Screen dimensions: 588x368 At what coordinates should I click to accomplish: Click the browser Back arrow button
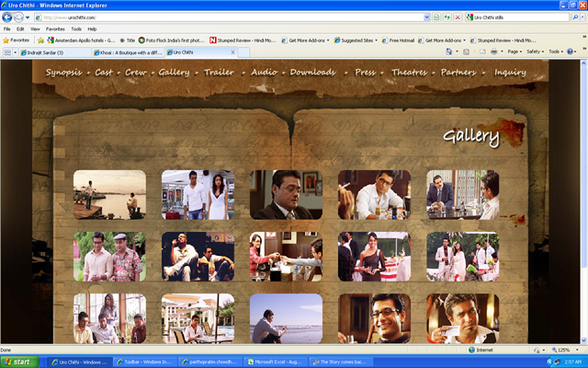point(6,17)
